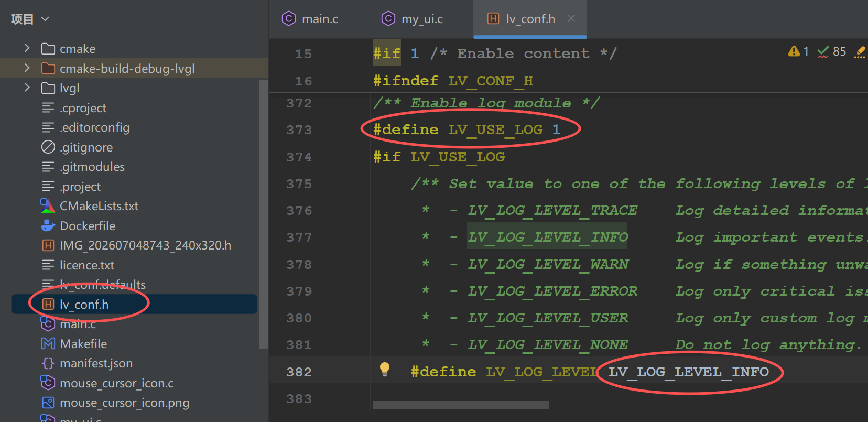This screenshot has width=868, height=422.
Task: Close the lv_conf.h tab
Action: (571, 19)
